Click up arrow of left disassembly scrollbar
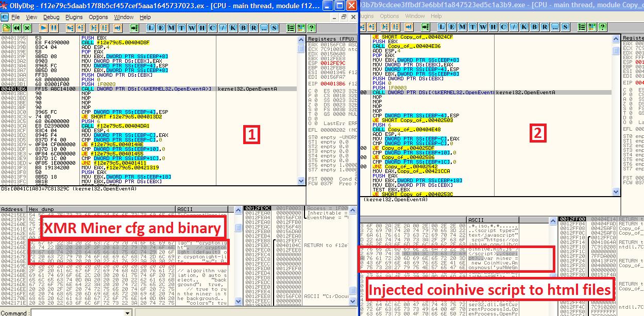 click(301, 39)
